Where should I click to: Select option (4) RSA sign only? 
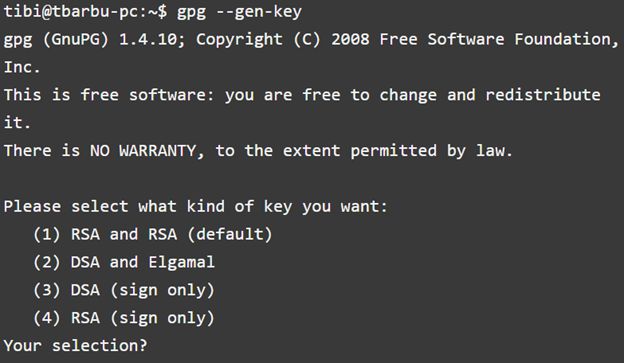124,318
